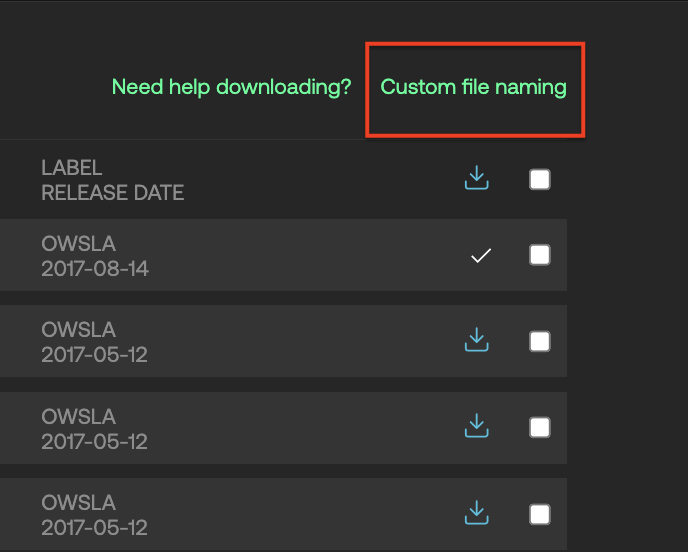
Task: Click the 2017-05-12 date in the second such row
Action: pos(94,441)
